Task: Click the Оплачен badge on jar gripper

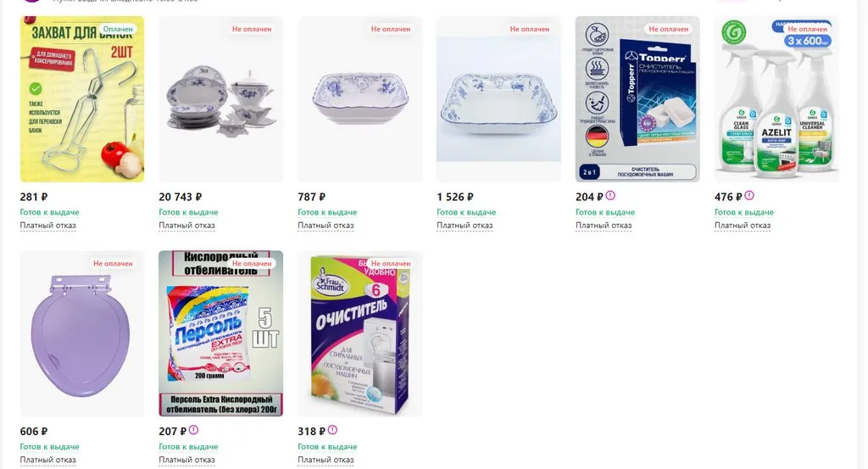Action: pyautogui.click(x=118, y=30)
